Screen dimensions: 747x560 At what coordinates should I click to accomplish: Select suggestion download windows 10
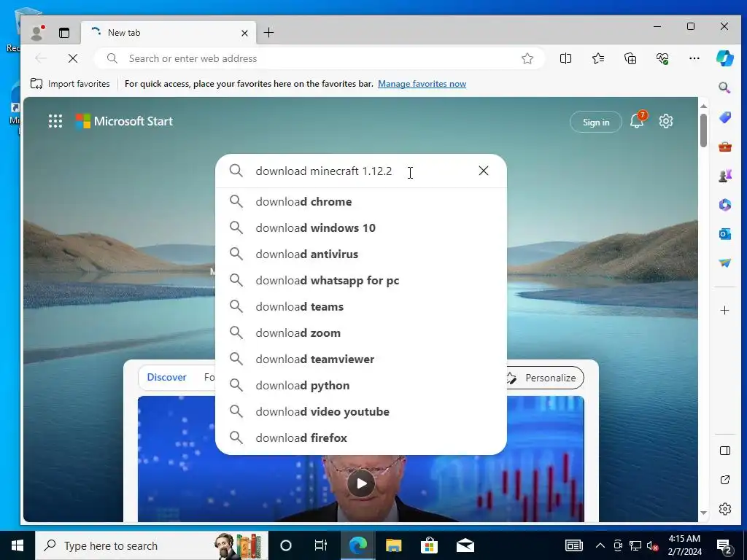pos(360,227)
